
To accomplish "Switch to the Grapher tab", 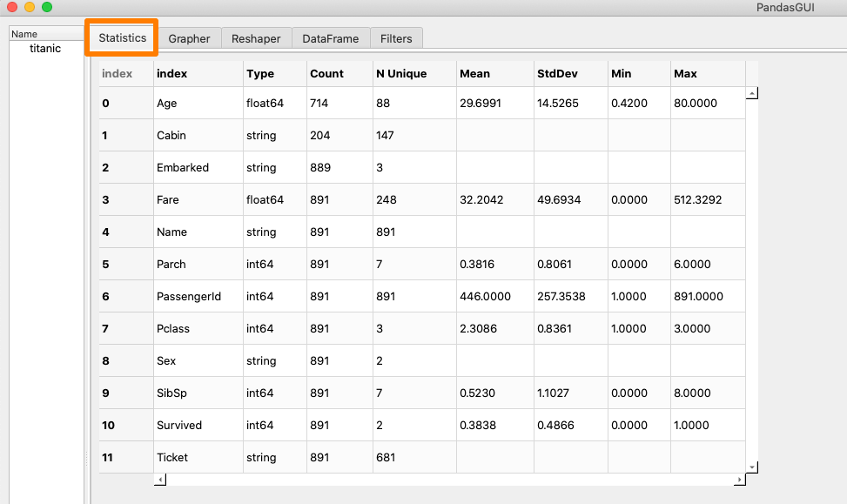I will pyautogui.click(x=189, y=38).
